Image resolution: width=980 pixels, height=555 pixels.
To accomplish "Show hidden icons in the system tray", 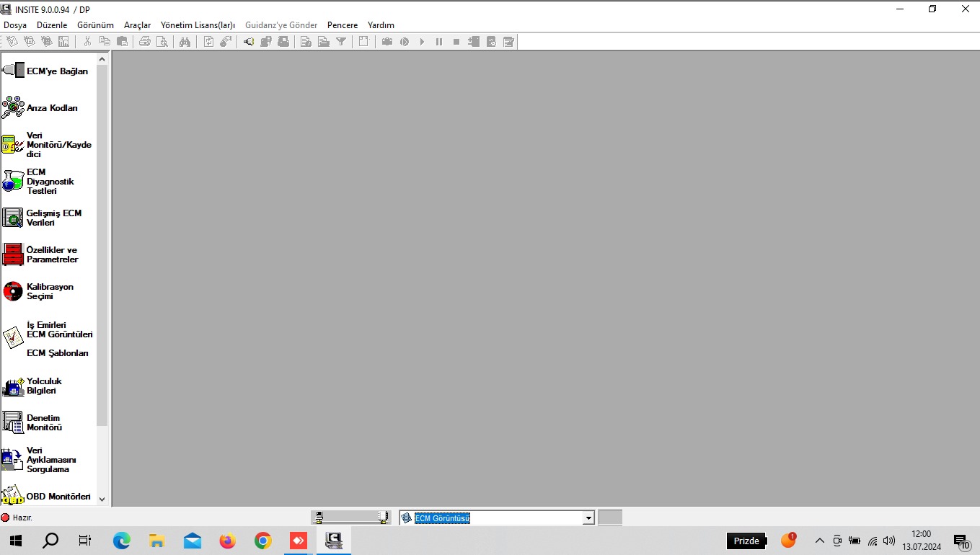I will (x=819, y=541).
